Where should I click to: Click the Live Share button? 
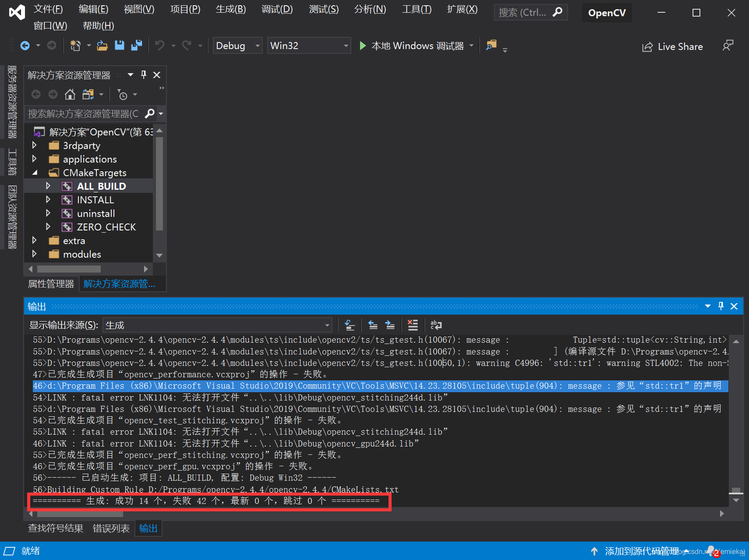[672, 46]
